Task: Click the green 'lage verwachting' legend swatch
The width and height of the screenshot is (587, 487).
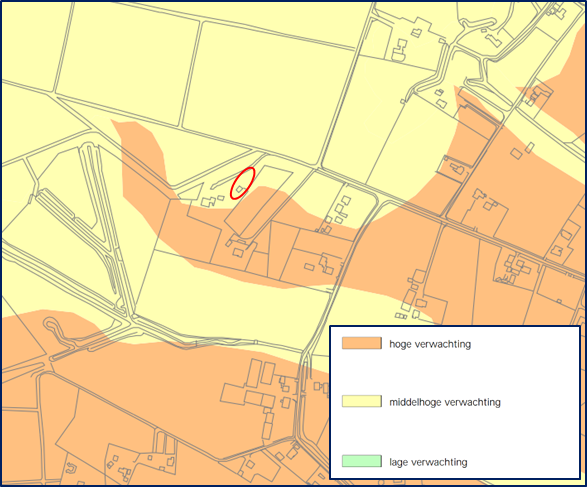Action: pyautogui.click(x=362, y=461)
